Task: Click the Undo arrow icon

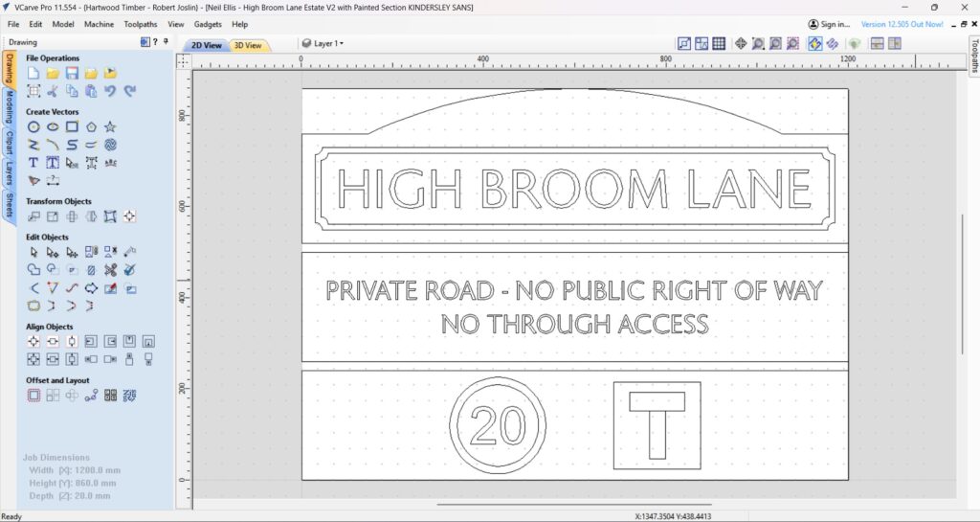Action: pos(110,91)
